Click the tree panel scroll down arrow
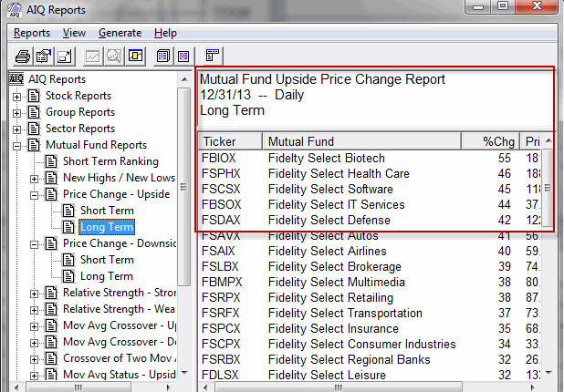The image size is (564, 392). [184, 373]
